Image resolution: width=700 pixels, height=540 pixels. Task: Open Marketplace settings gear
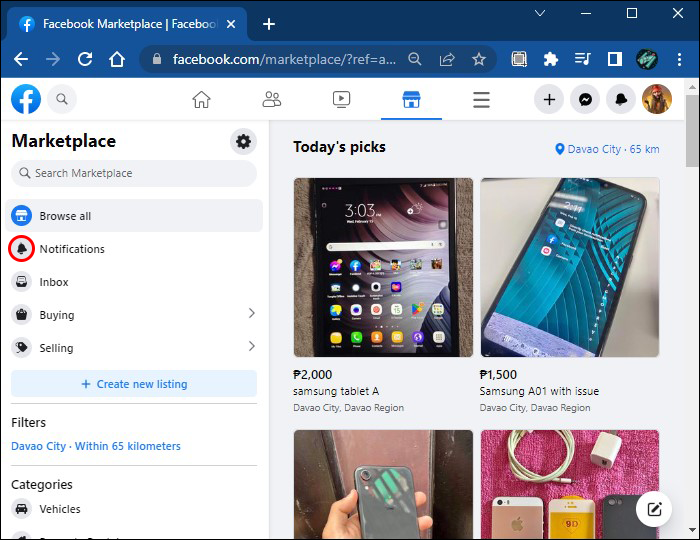[x=243, y=142]
